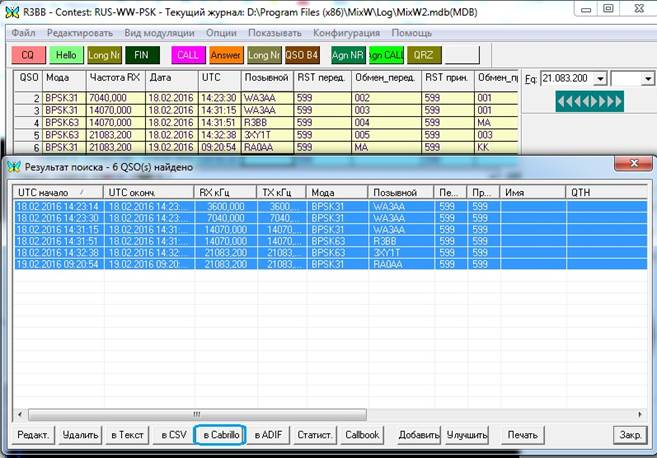Expand the empty combo box beside frequency

(x=647, y=78)
